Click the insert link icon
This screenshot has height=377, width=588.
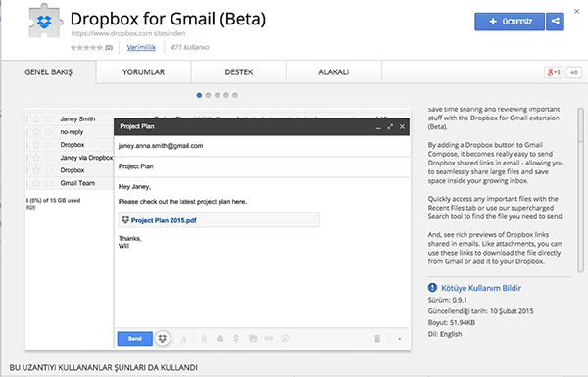click(269, 339)
